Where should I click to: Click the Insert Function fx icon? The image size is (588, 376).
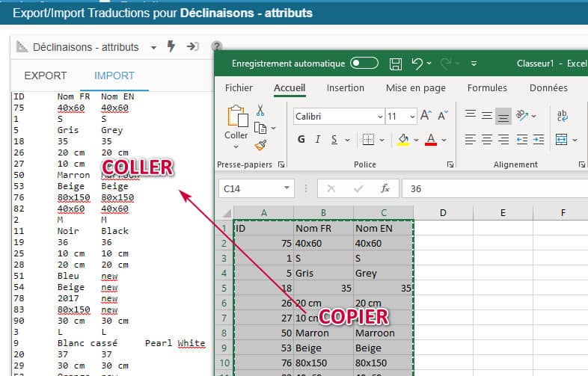tap(385, 188)
